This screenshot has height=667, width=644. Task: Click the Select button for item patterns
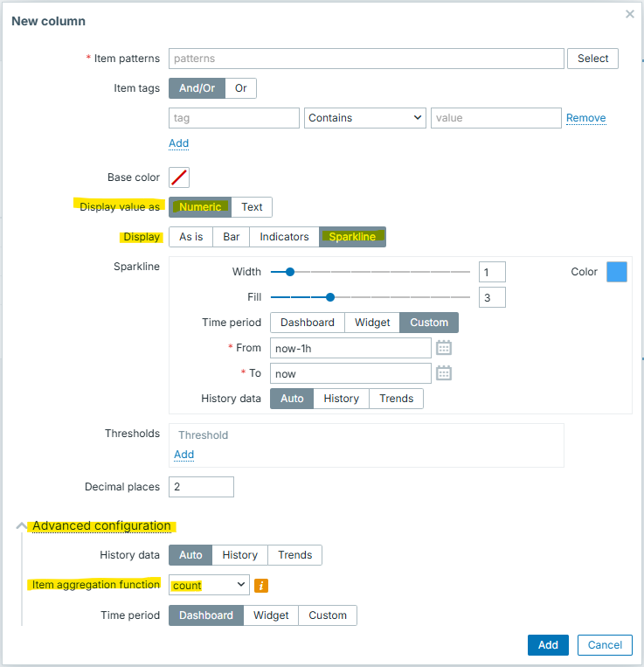click(x=592, y=59)
